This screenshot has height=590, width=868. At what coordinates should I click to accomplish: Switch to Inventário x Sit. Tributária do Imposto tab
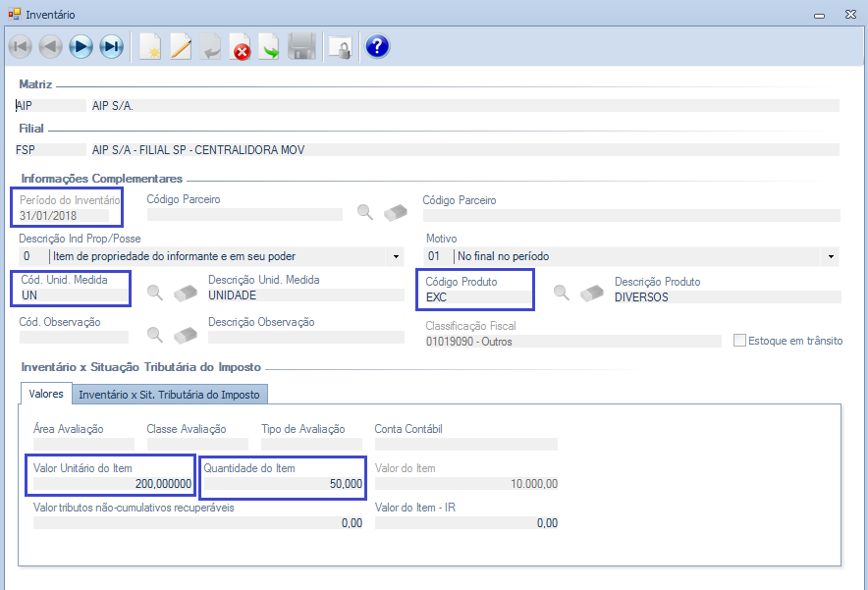pos(169,394)
